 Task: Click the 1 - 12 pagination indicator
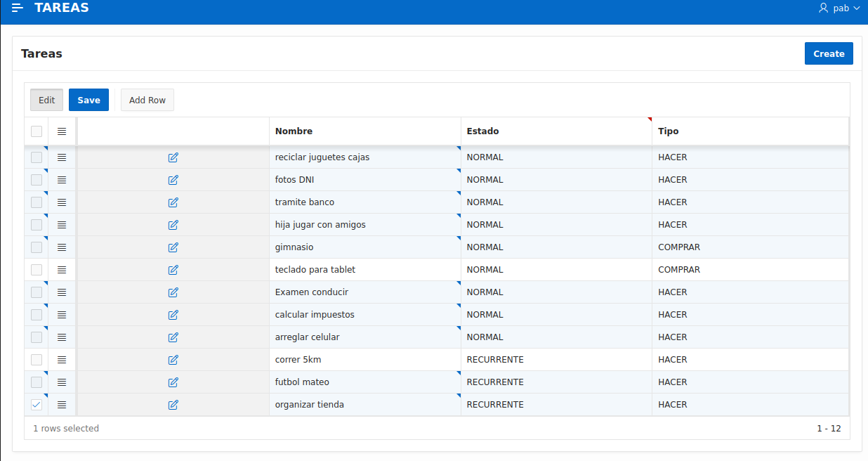pos(828,428)
